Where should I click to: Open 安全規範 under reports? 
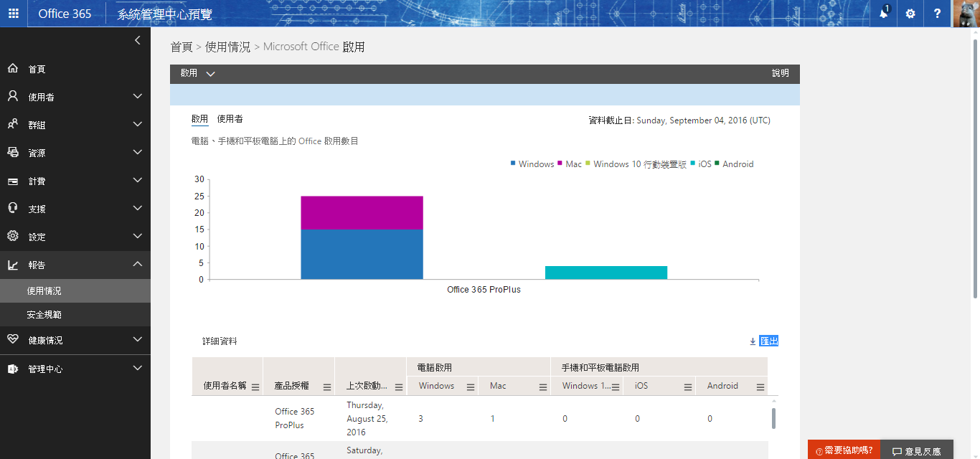pyautogui.click(x=75, y=315)
